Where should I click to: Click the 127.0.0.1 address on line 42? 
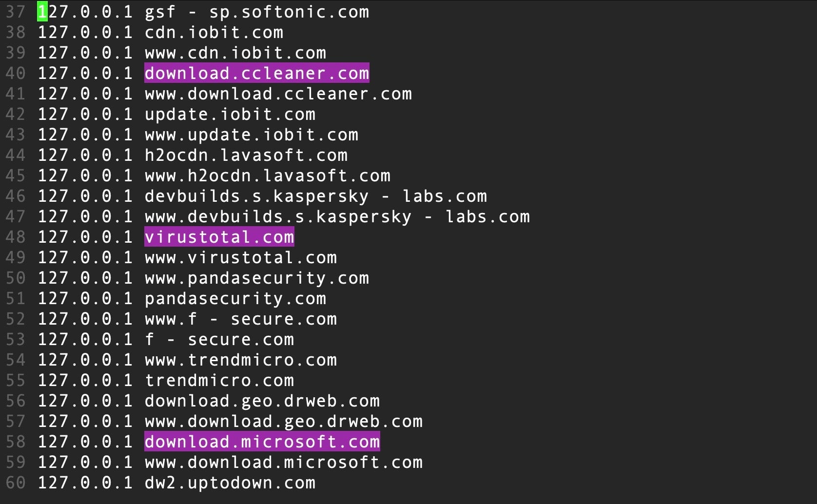85,114
